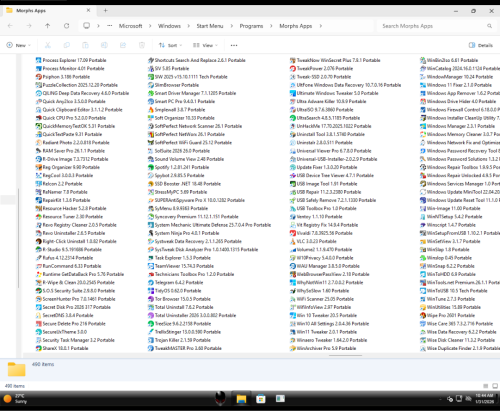This screenshot has height=411, width=500.
Task: Click the Process Explorer 17.09 Portable icon
Action: tap(39, 60)
